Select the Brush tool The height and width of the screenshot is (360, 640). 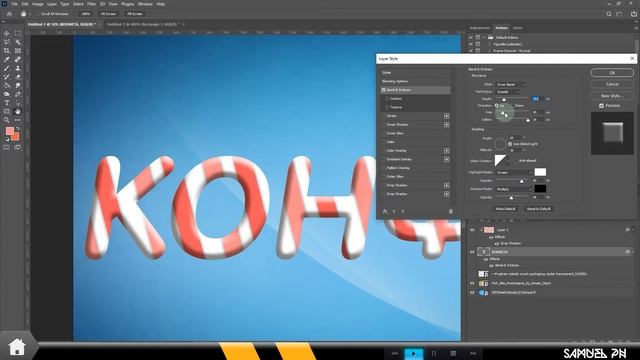[x=7, y=68]
